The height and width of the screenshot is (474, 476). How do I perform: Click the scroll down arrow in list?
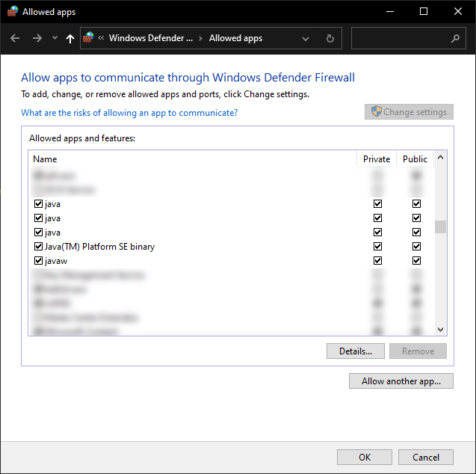(440, 329)
